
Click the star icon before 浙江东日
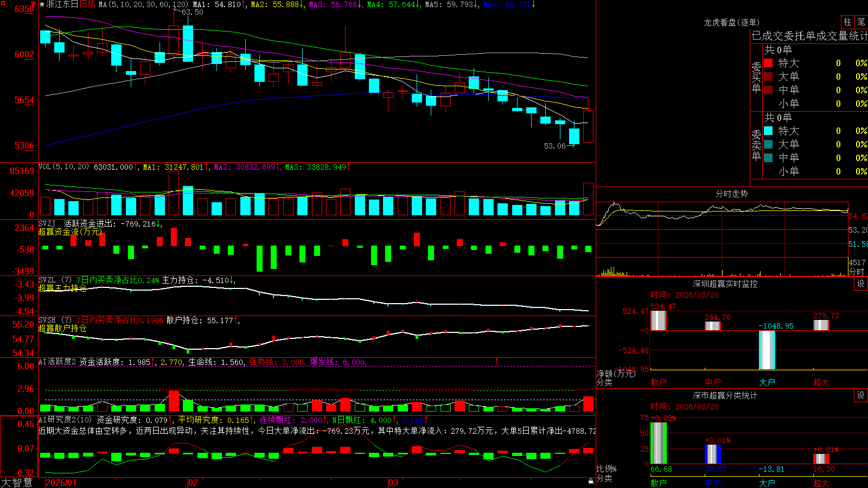[x=42, y=4]
